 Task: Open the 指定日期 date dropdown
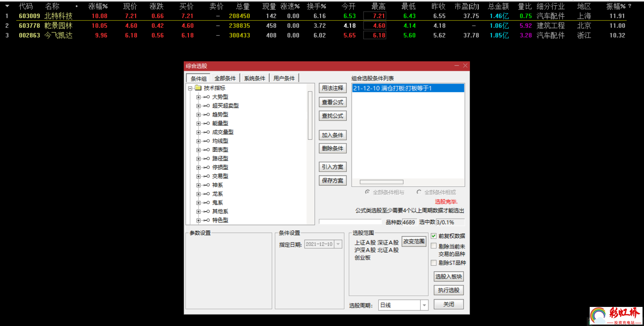tap(338, 244)
